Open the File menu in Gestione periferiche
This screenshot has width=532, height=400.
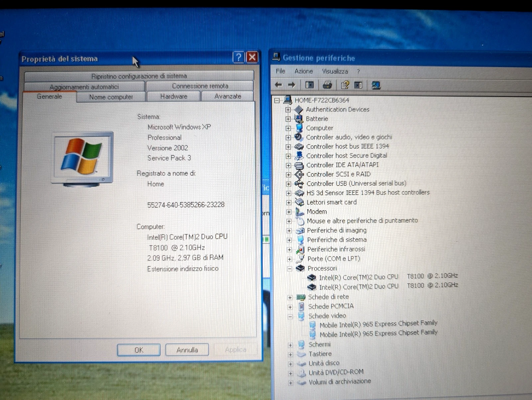pyautogui.click(x=281, y=71)
